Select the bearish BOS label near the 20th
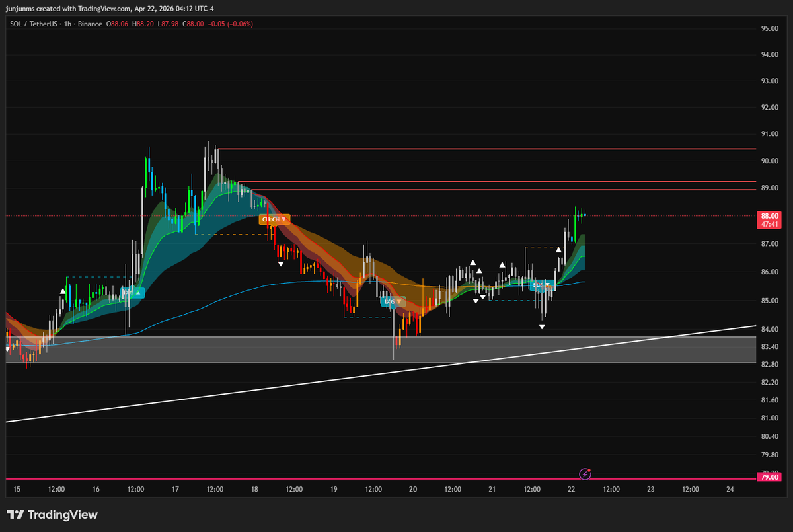Viewport: 793px width, 532px height. 393,301
